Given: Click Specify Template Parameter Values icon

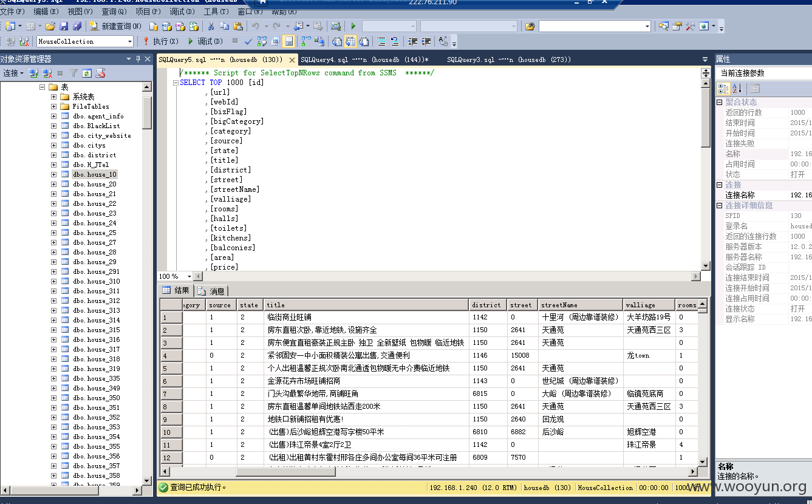Looking at the screenshot, I should (x=443, y=41).
